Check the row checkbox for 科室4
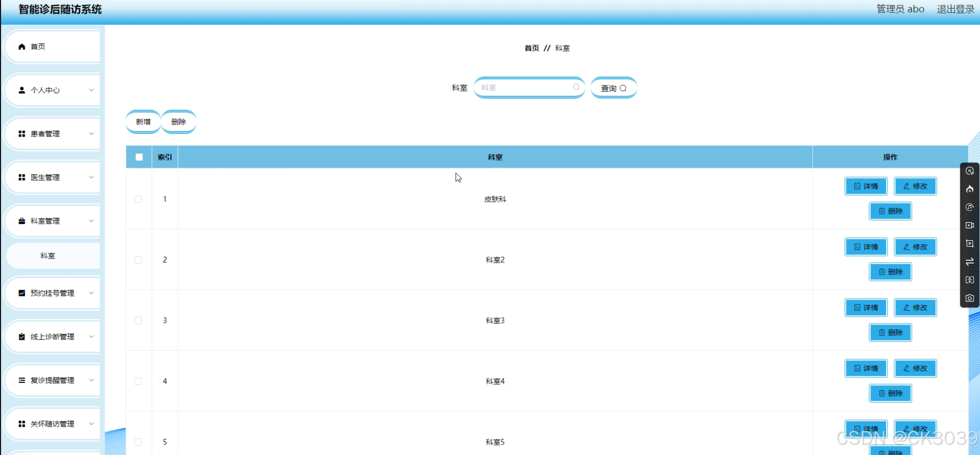 tap(138, 381)
